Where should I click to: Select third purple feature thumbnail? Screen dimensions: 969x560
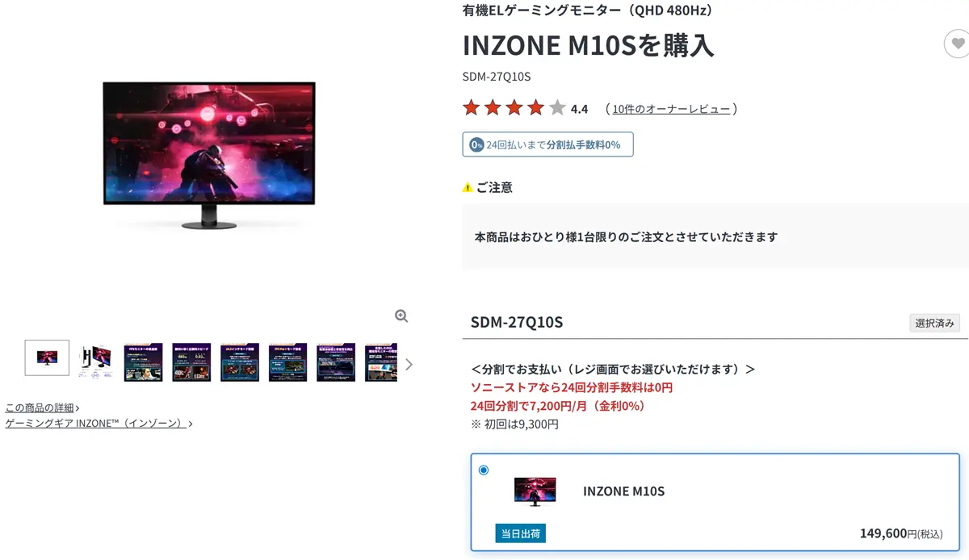coord(143,362)
